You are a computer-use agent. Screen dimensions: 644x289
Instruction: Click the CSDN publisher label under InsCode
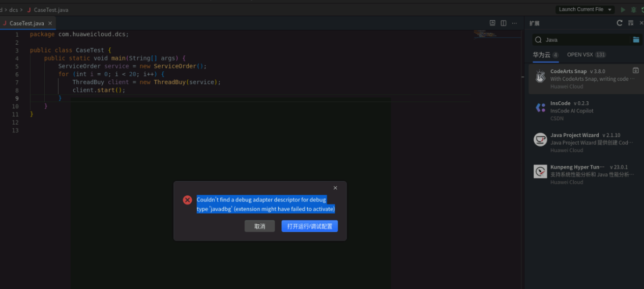(557, 119)
